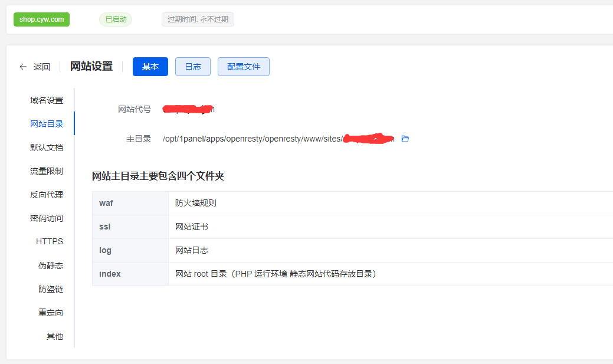Click the 已启动 status badge
This screenshot has height=364, width=613.
[x=116, y=19]
